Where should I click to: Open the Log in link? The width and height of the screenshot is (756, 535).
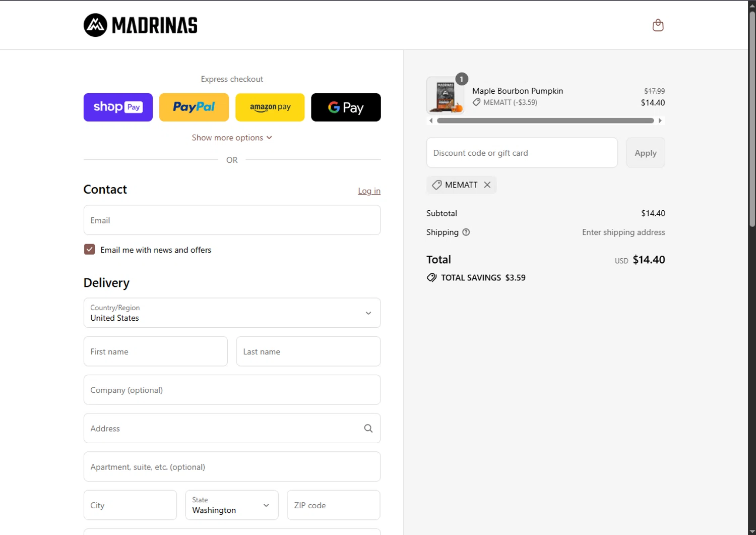369,191
